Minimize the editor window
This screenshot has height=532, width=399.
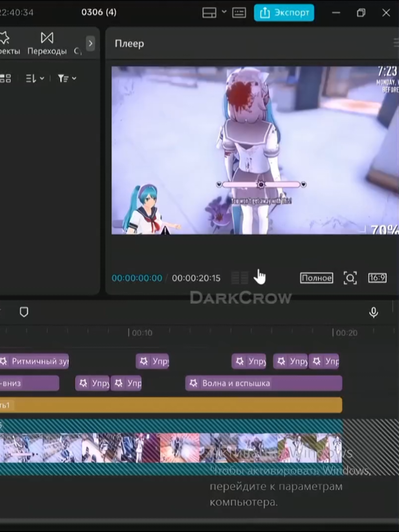pyautogui.click(x=336, y=13)
